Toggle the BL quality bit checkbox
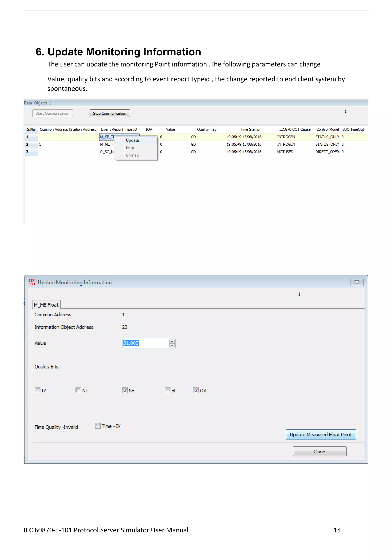This screenshot has width=392, height=555. (x=167, y=390)
